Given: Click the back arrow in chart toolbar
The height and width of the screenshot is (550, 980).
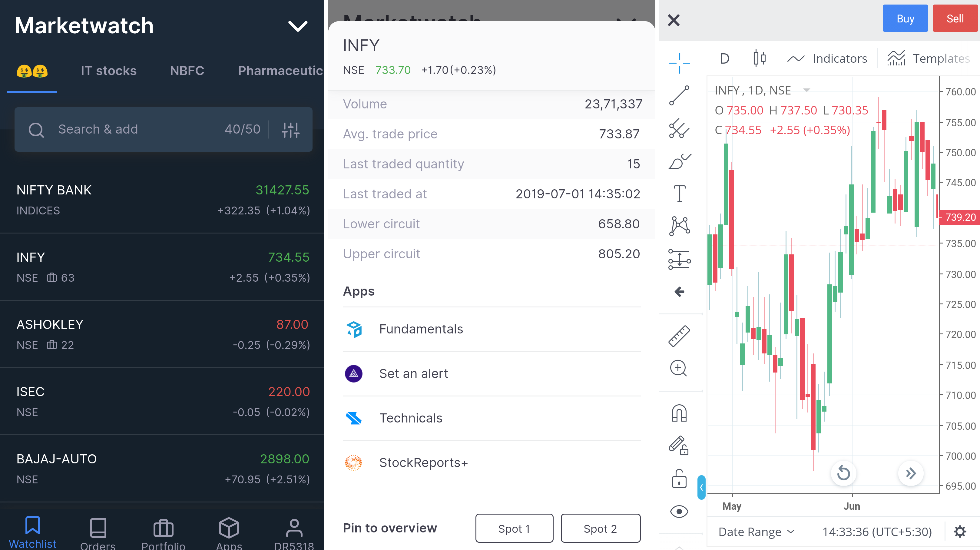Looking at the screenshot, I should pos(680,292).
